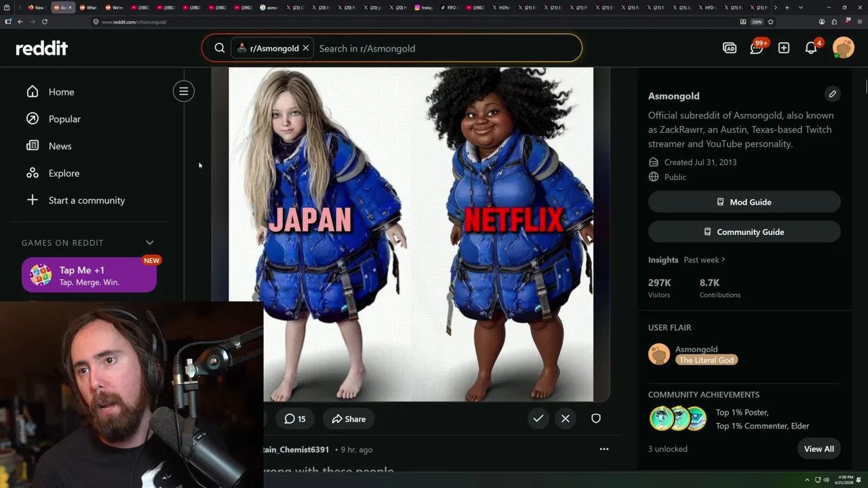
Task: Open browser extensions puzzle icon
Action: pyautogui.click(x=833, y=22)
